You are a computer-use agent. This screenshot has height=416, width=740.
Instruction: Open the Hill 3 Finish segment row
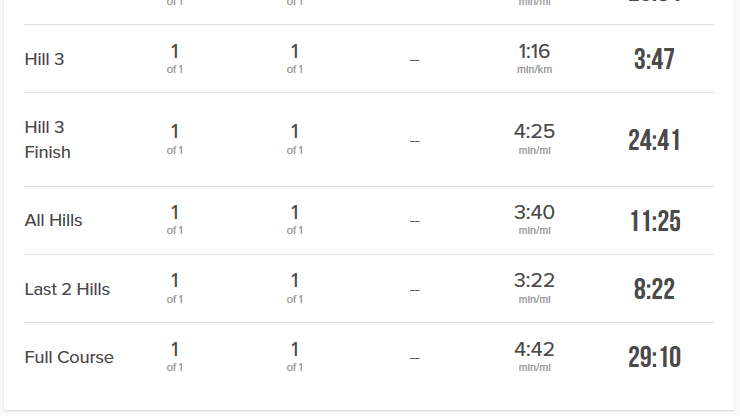pyautogui.click(x=369, y=140)
